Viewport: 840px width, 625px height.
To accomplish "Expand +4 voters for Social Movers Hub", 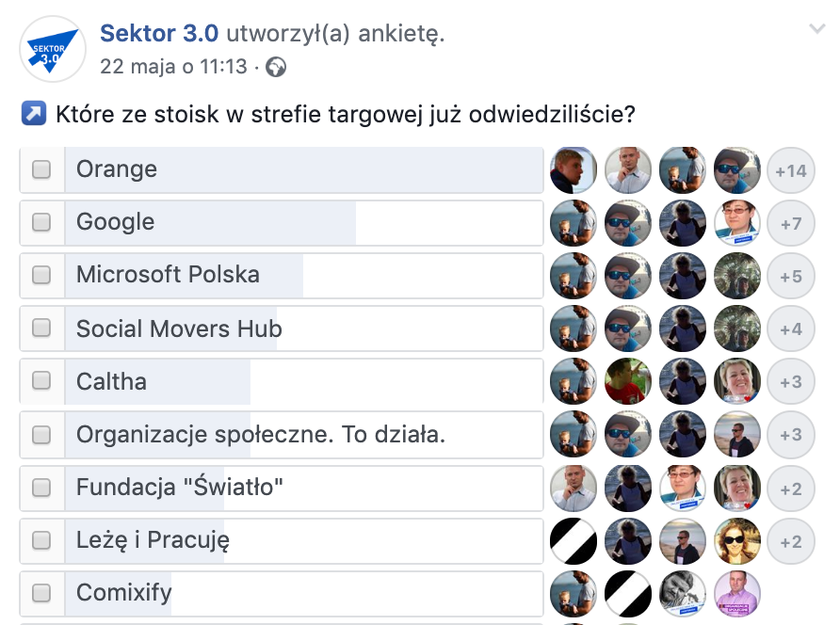I will [x=791, y=329].
